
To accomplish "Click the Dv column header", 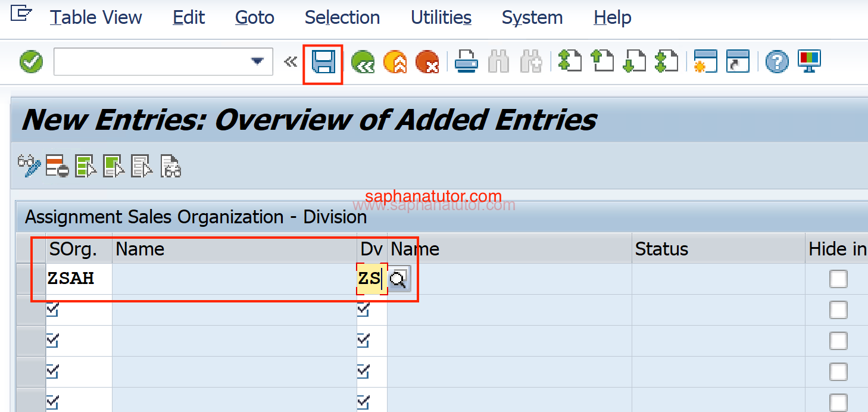I will coord(372,249).
